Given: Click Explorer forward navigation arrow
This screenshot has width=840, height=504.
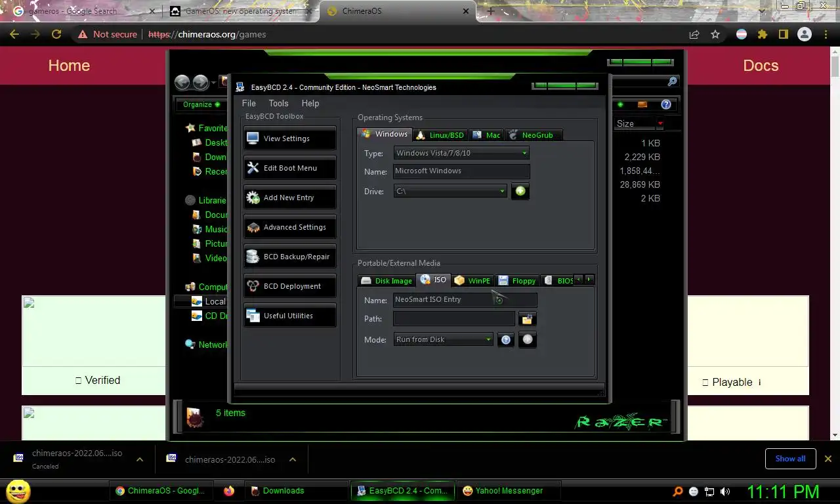Looking at the screenshot, I should pos(201,82).
